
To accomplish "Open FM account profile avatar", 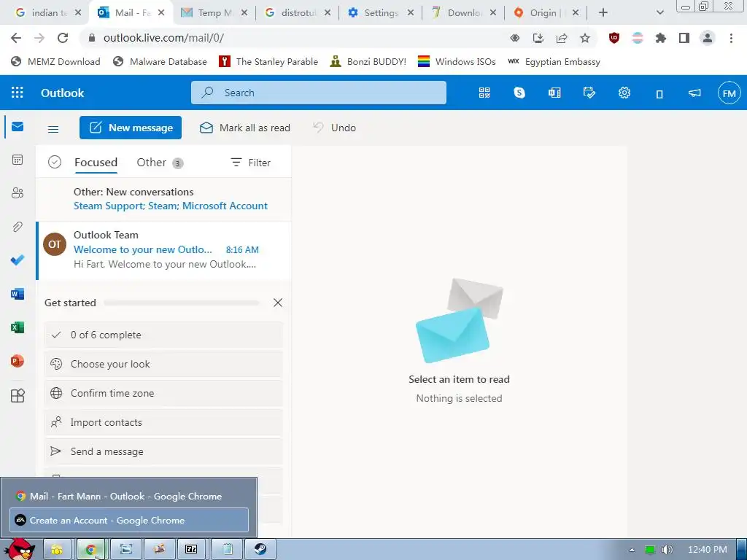I will pos(729,93).
